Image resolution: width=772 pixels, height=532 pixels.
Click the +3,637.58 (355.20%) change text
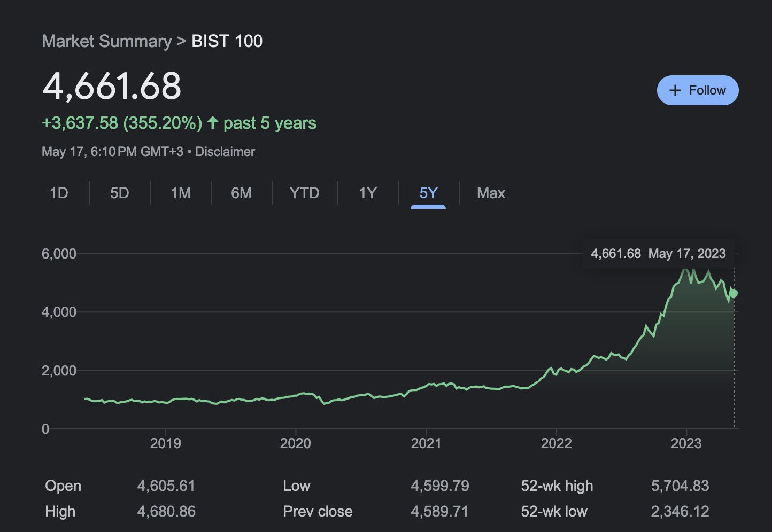122,123
